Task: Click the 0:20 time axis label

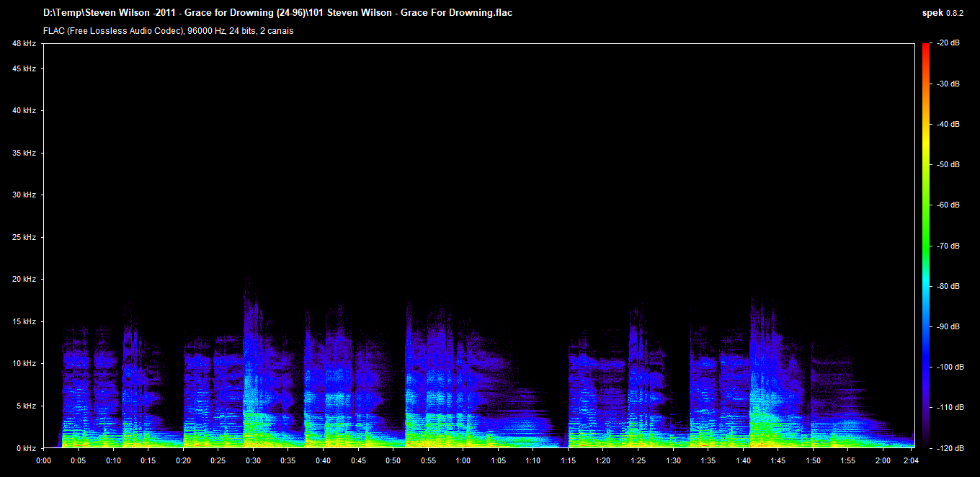Action: pos(183,460)
